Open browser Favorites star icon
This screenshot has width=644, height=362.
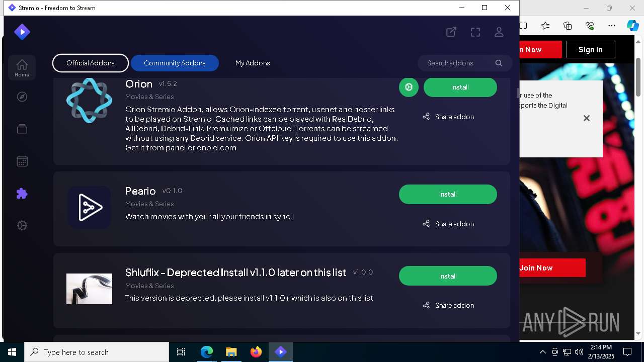(x=545, y=26)
